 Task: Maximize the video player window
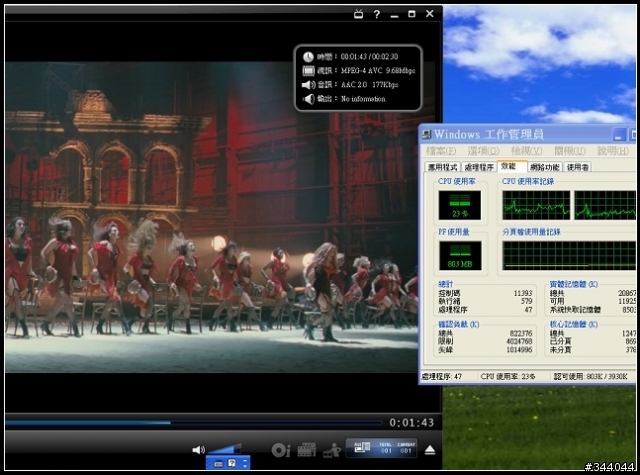tap(412, 14)
